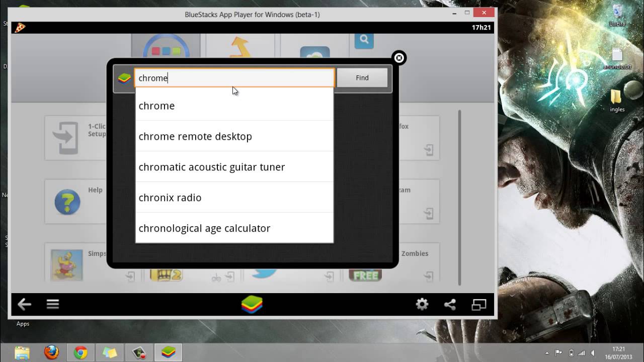Viewport: 644px width, 362px height.
Task: Click the app list vertical scrollbar
Action: [x=459, y=197]
